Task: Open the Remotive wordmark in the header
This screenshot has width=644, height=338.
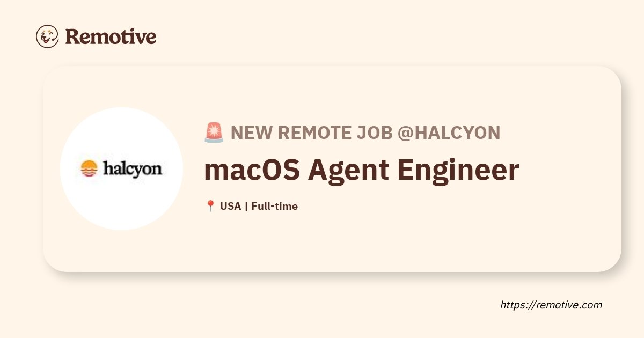Action: coord(111,36)
